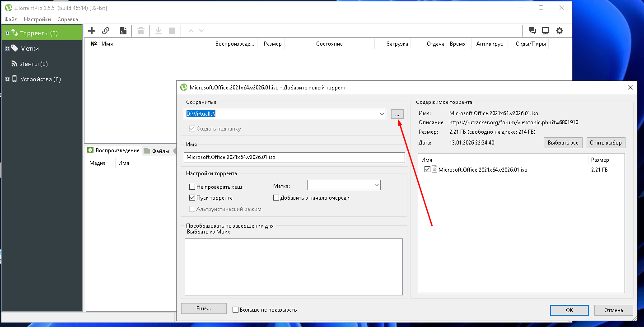Click the Add Torrent plus icon in toolbar
644x327 pixels.
pyautogui.click(x=92, y=31)
